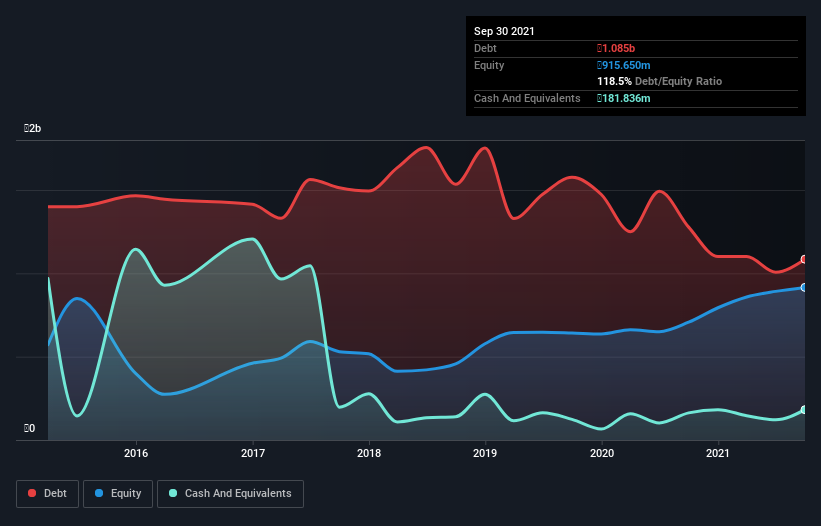This screenshot has width=821, height=526.
Task: Click the 0 y-axis label
Action: click(x=29, y=428)
